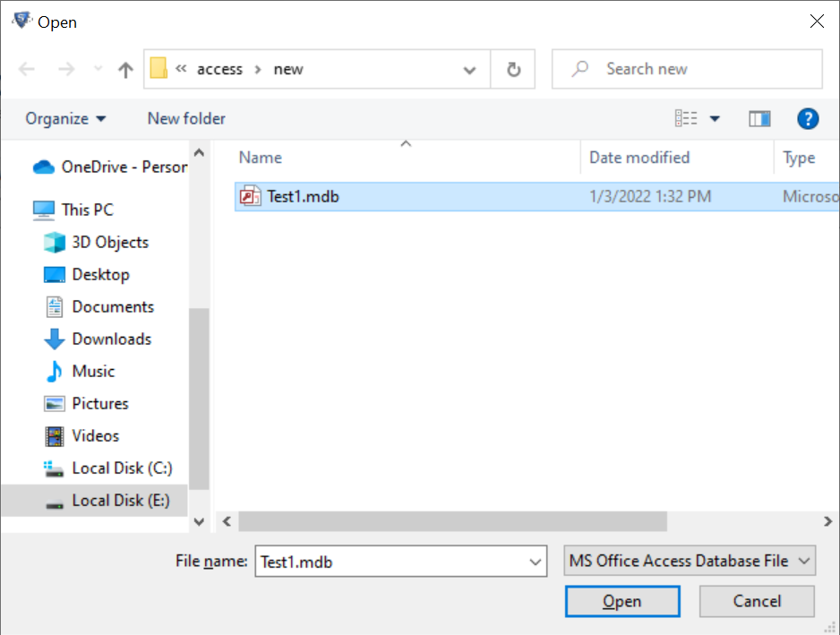Open Desktop in sidebar
The image size is (840, 635).
[86, 274]
